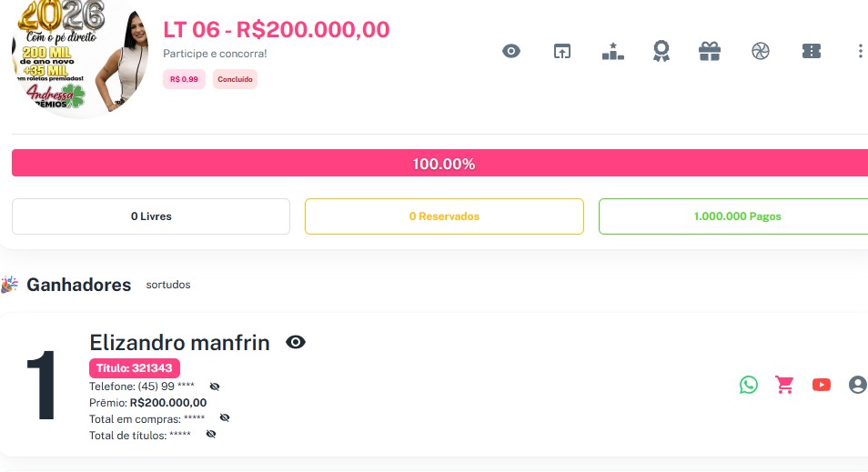
Task: Click the 0 Livres button
Action: tap(151, 216)
